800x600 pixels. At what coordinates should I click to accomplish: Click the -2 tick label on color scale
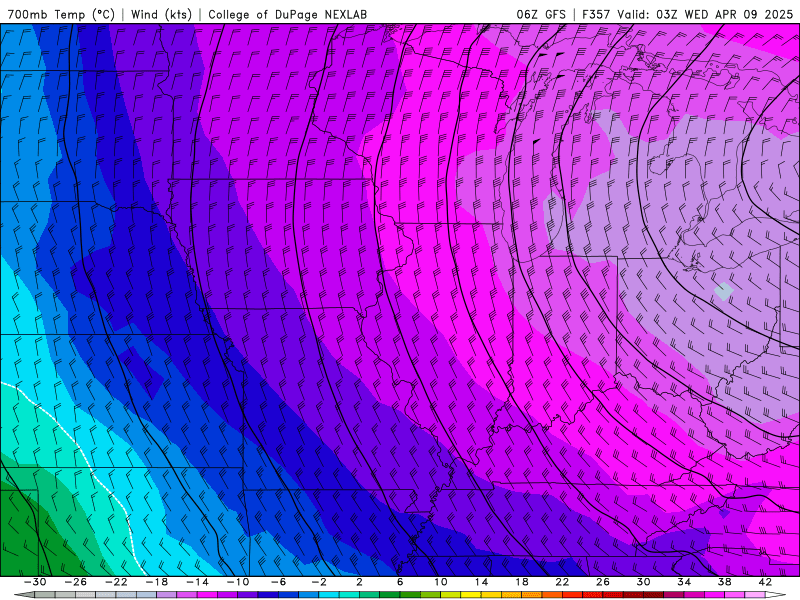click(x=319, y=582)
